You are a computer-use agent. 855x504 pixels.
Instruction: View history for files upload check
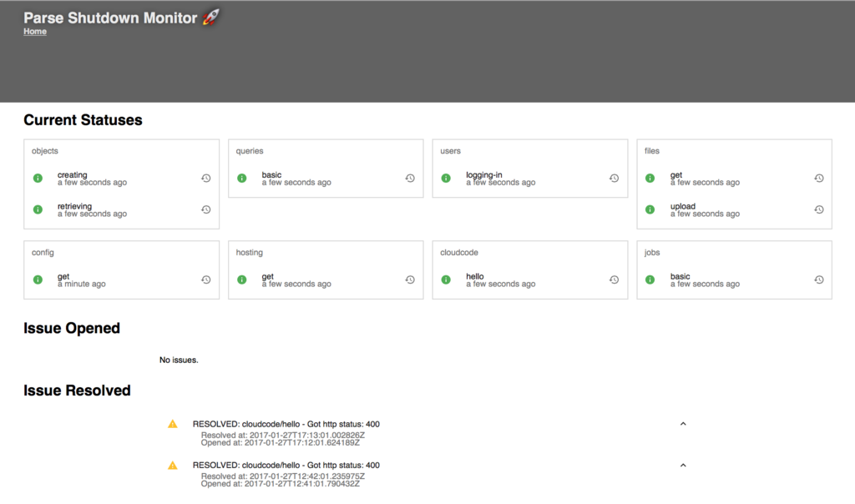coord(818,209)
